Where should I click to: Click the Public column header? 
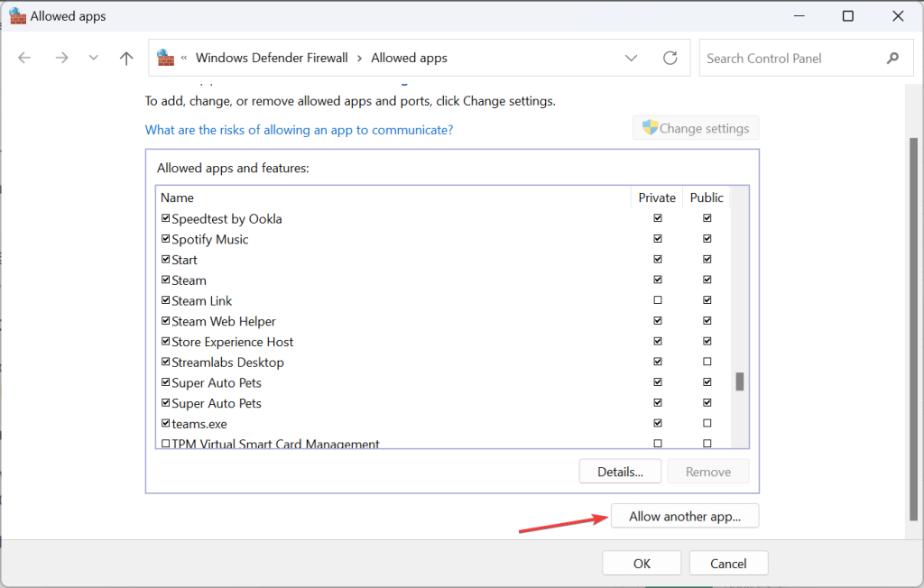pos(707,198)
